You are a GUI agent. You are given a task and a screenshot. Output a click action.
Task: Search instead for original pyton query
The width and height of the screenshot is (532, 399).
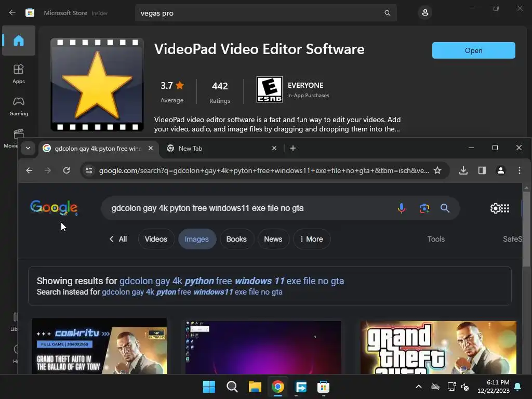click(x=192, y=292)
